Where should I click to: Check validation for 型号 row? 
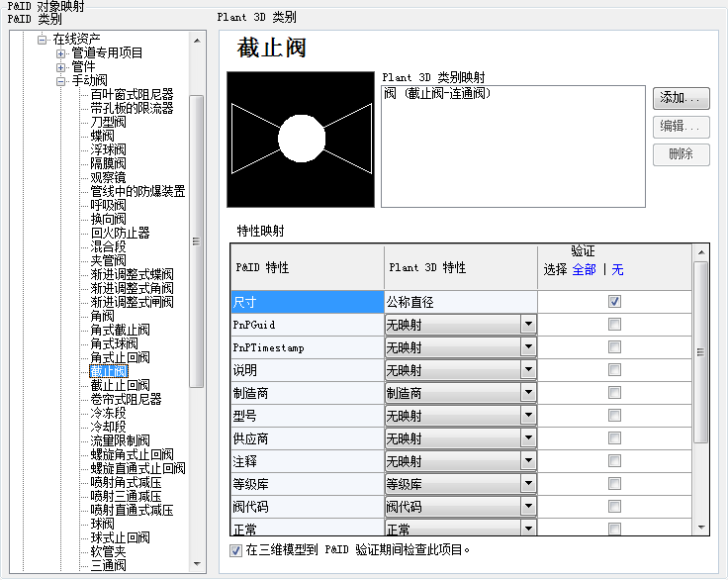[x=614, y=415]
